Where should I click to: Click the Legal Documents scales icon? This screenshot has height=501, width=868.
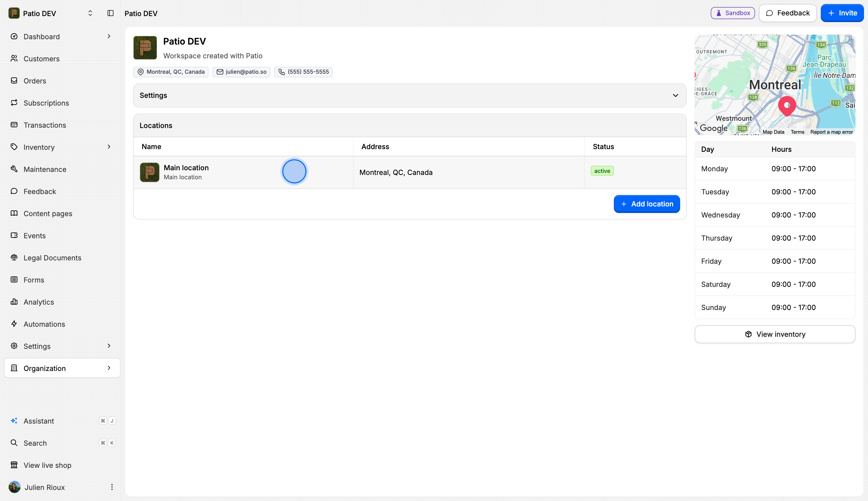click(14, 257)
